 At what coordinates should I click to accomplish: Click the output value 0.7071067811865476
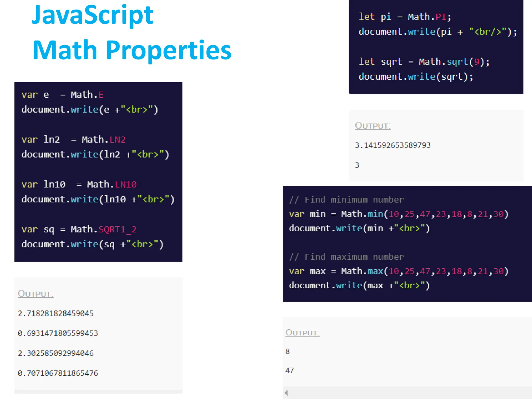tap(58, 373)
